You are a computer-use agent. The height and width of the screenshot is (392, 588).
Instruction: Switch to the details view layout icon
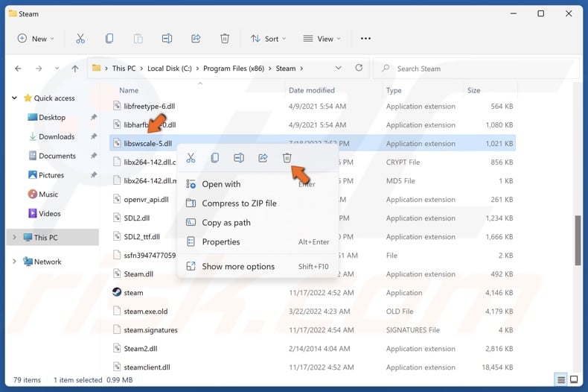pyautogui.click(x=561, y=379)
